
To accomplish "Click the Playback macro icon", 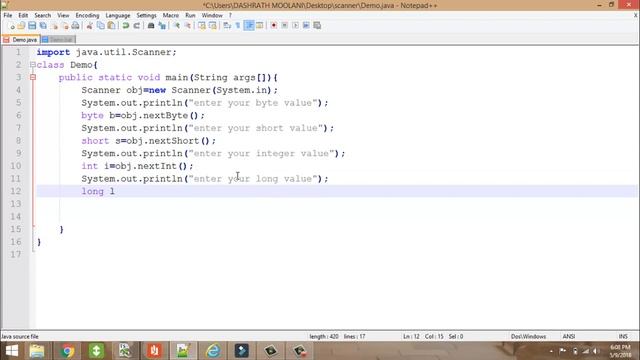I will pyautogui.click(x=295, y=26).
